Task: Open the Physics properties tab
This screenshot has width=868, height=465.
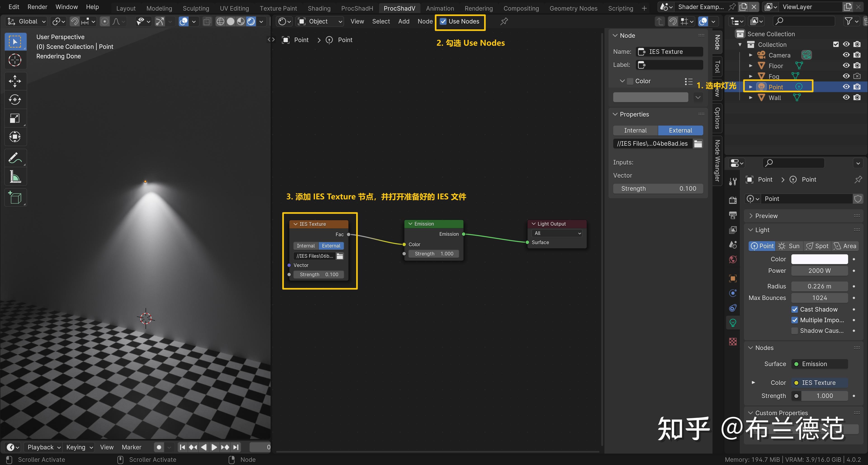Action: coord(733,293)
